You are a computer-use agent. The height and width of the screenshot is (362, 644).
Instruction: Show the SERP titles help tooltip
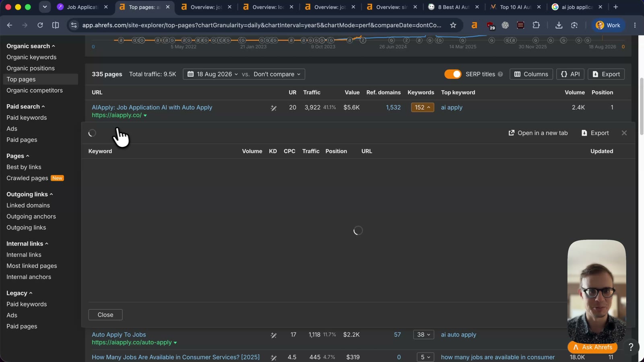(x=500, y=74)
